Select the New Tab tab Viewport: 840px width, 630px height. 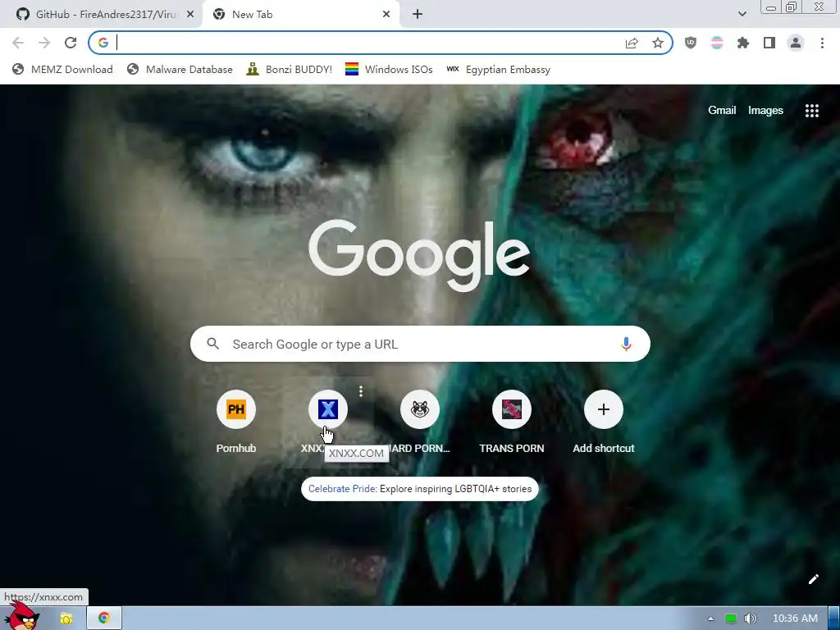click(300, 15)
